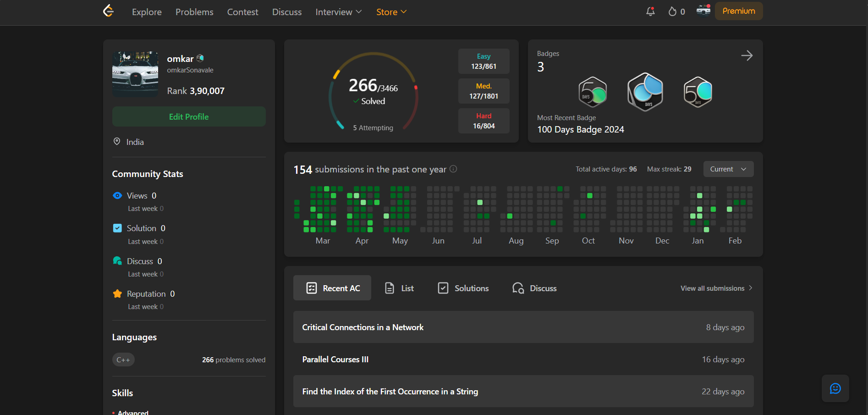Select the third 50 Days badge
Image resolution: width=868 pixels, height=415 pixels.
tap(698, 92)
